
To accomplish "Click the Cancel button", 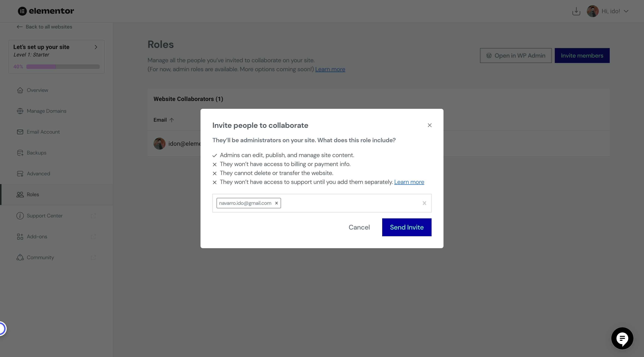I will (359, 227).
